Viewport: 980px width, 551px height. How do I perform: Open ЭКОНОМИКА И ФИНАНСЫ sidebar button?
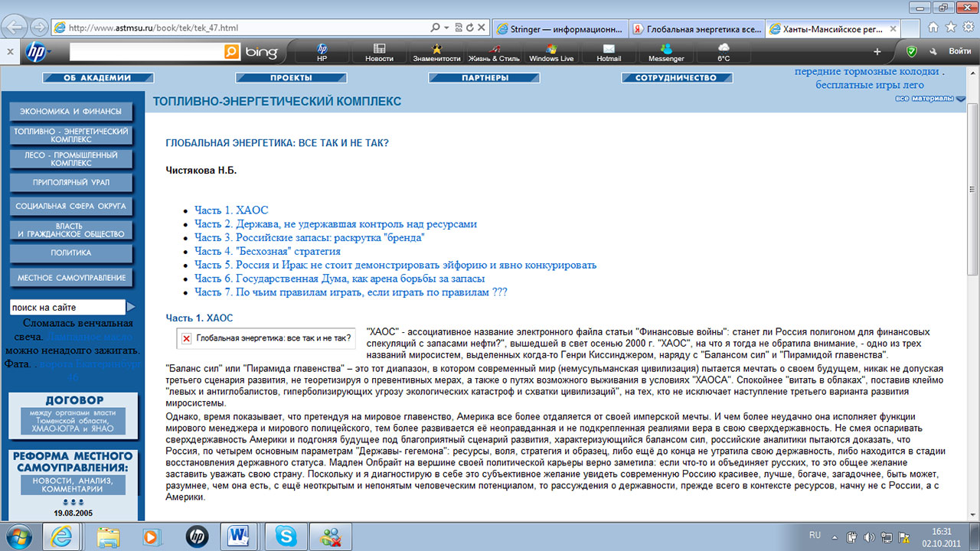(x=70, y=112)
